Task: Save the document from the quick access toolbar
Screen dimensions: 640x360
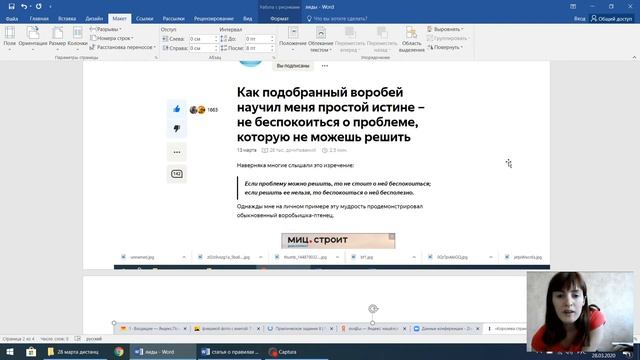Action: click(x=11, y=6)
